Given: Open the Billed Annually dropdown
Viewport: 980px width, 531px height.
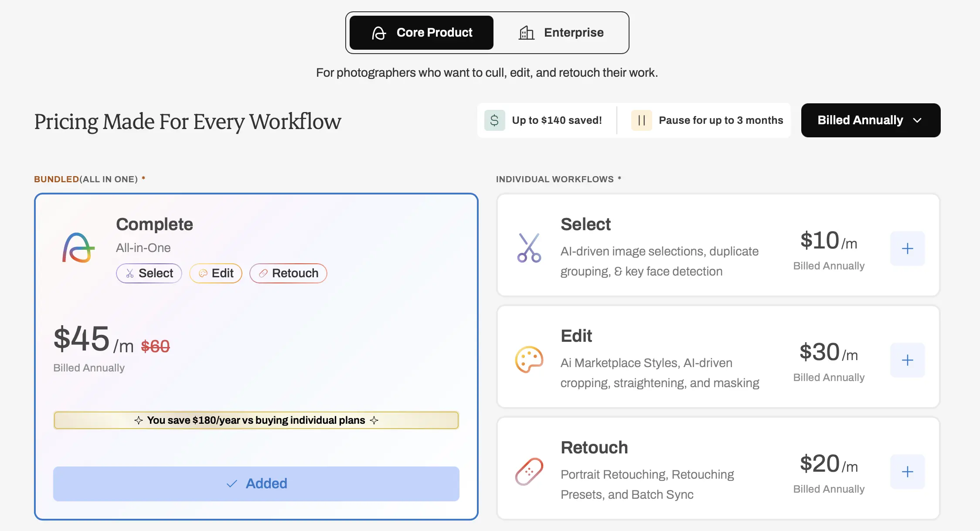Looking at the screenshot, I should click(871, 120).
